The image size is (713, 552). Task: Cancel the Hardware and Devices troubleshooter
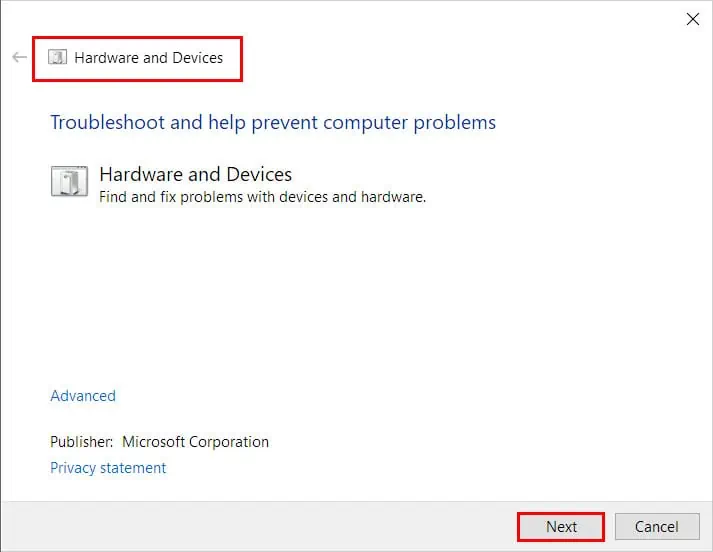[x=657, y=527]
